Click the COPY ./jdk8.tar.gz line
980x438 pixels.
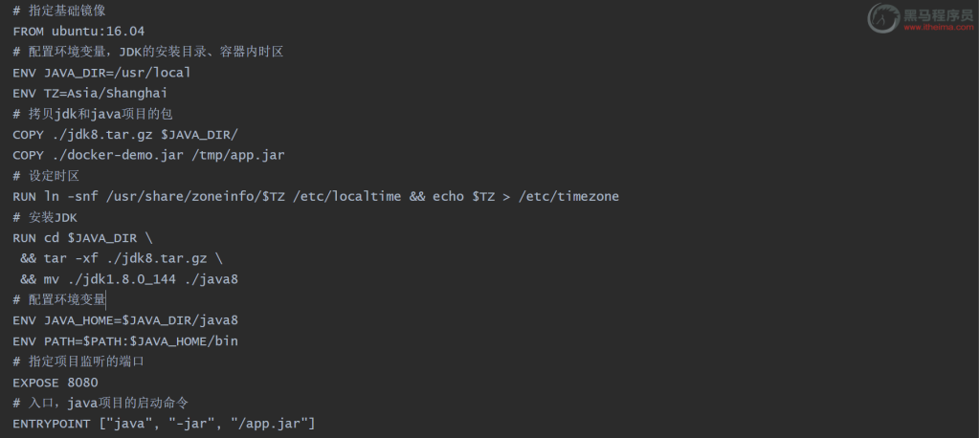124,134
